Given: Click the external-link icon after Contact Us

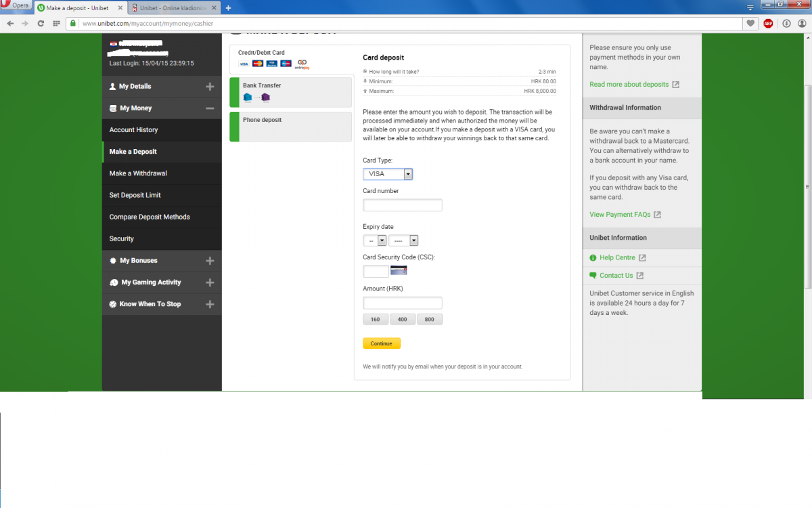Looking at the screenshot, I should tap(640, 276).
